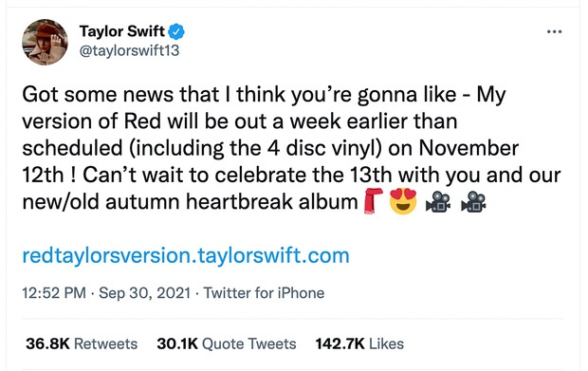
Task: Click the Likes count number 142.7K
Action: click(x=340, y=343)
